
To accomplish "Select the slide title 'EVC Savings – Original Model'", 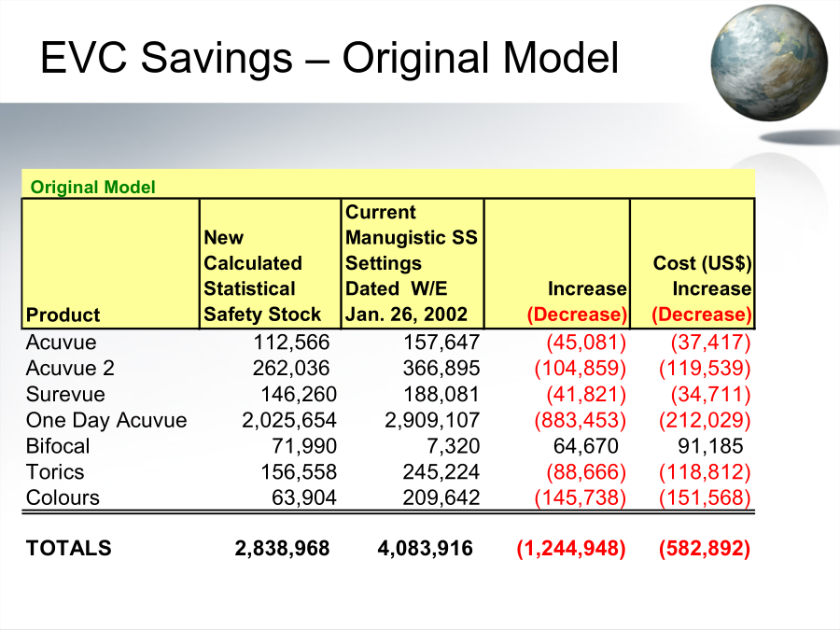I will coord(329,59).
